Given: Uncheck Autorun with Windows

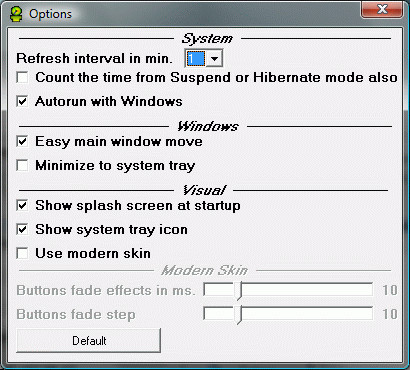Looking at the screenshot, I should click(x=22, y=101).
